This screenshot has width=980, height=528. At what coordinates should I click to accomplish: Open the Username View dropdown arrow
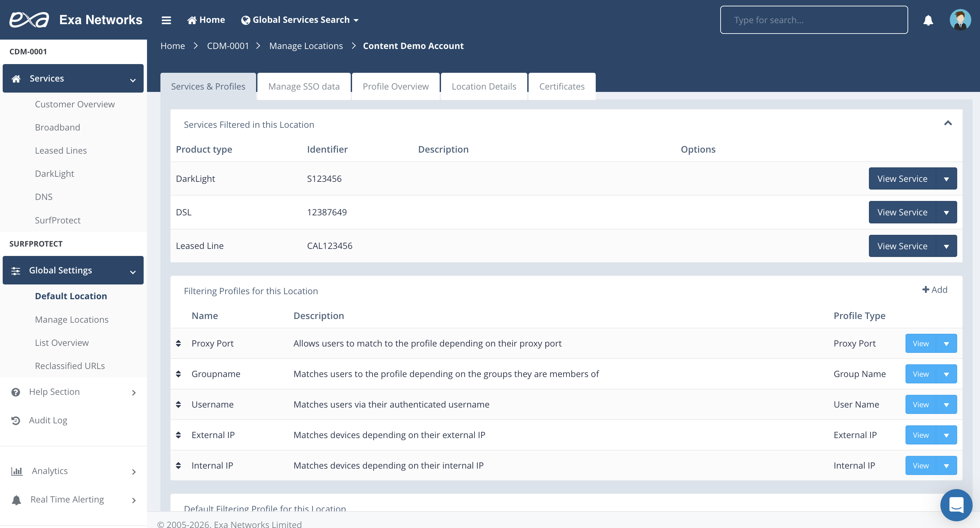pos(946,405)
